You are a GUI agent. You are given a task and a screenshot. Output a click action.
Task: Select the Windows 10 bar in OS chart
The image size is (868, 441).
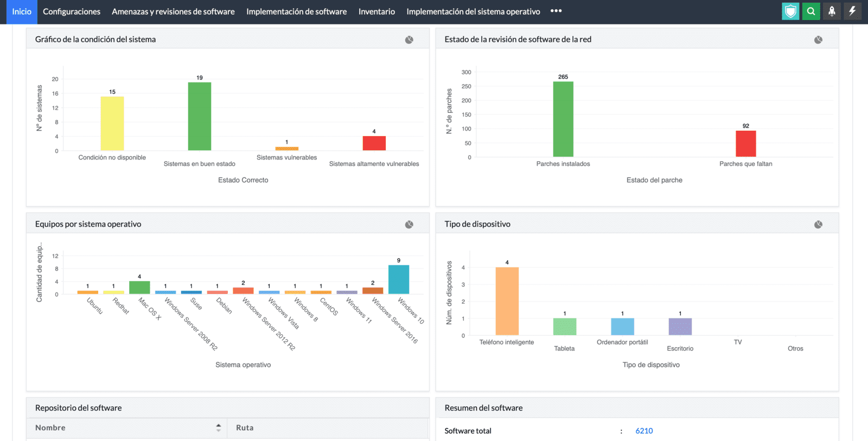coord(399,279)
